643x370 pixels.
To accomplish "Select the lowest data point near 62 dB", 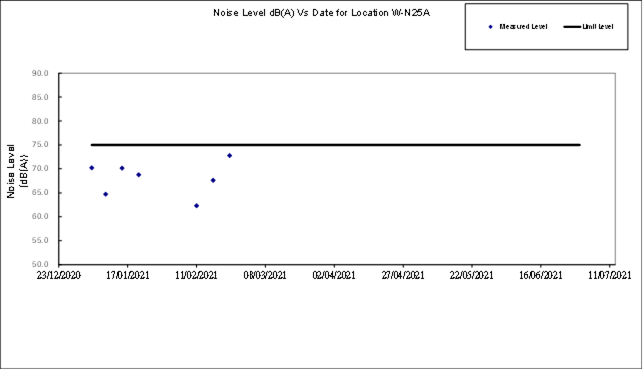I will tap(196, 206).
